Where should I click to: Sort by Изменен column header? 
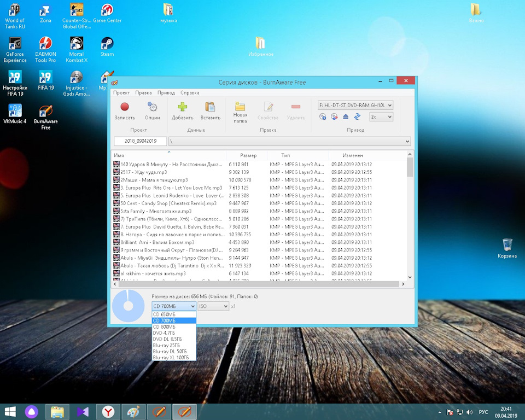click(x=353, y=155)
